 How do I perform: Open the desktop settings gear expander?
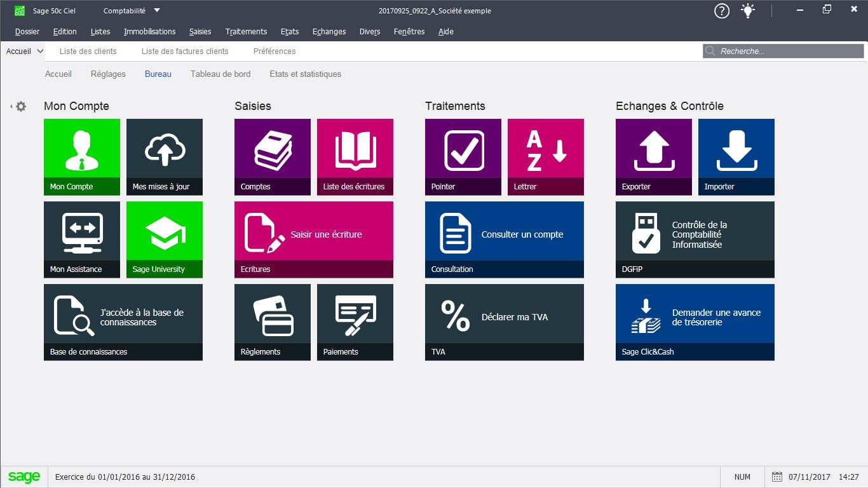20,107
